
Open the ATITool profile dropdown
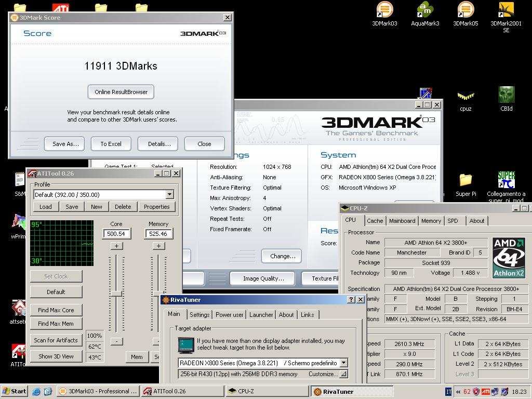(x=170, y=194)
